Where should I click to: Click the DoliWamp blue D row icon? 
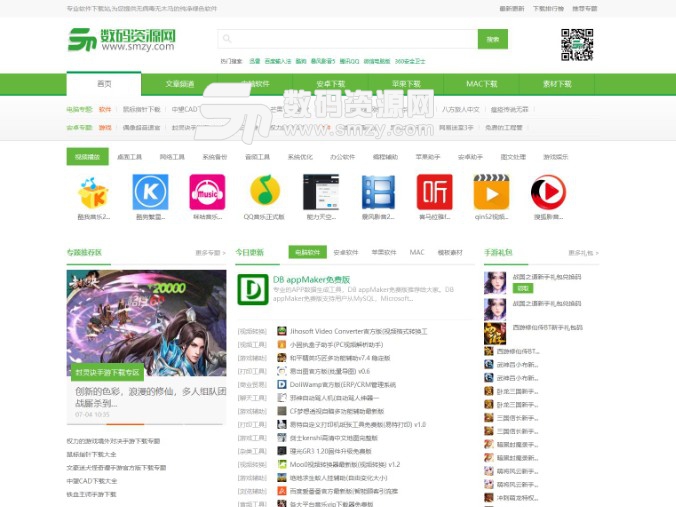click(282, 384)
